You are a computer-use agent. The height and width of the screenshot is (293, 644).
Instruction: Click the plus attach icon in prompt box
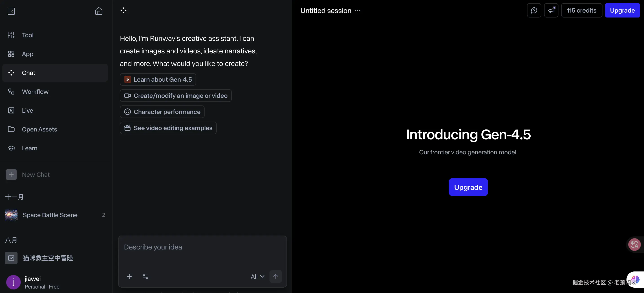pos(129,276)
